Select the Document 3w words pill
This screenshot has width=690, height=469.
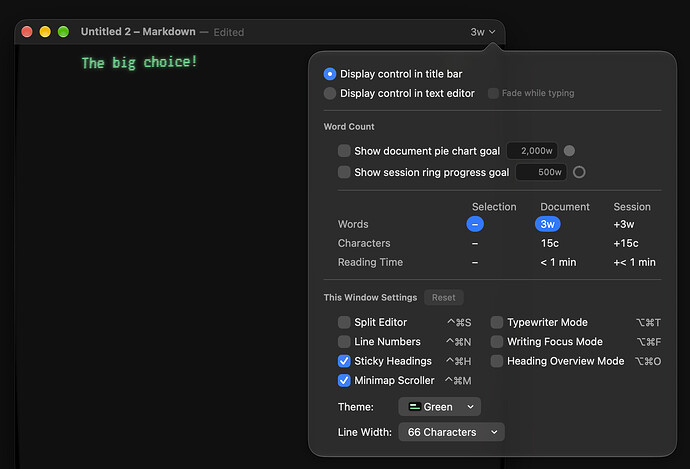pyautogui.click(x=547, y=224)
